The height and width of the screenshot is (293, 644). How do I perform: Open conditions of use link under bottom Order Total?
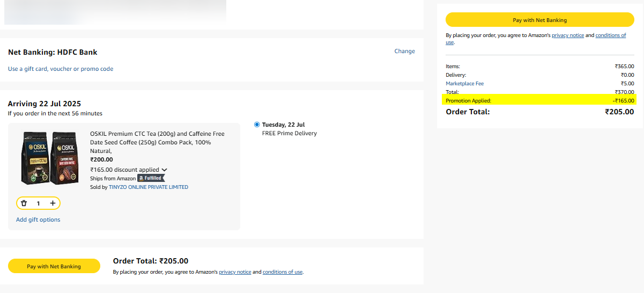tap(283, 272)
